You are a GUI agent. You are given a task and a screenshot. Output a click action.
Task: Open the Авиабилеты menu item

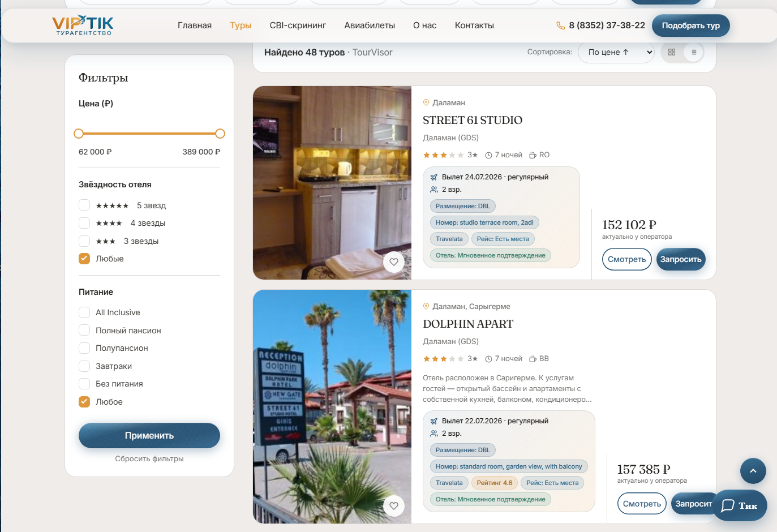click(370, 25)
